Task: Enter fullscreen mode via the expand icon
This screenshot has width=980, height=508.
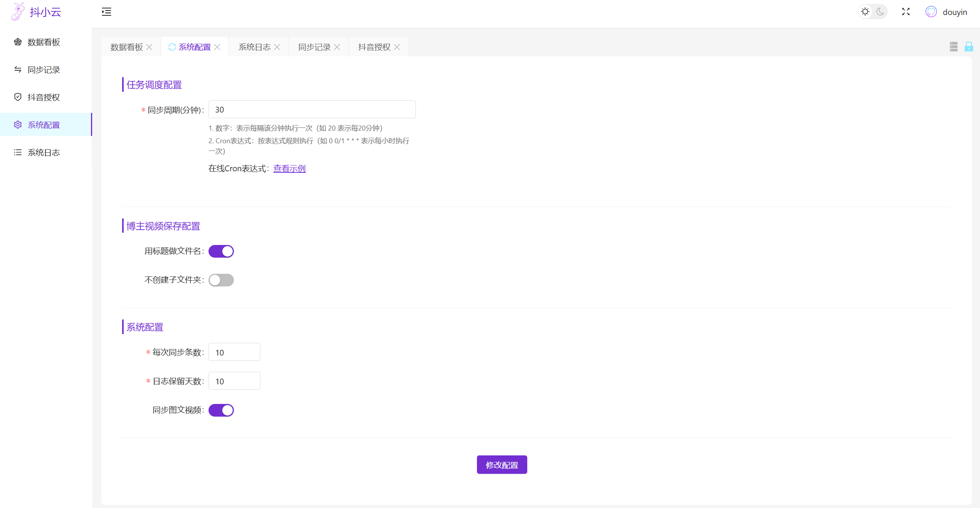Action: tap(906, 12)
